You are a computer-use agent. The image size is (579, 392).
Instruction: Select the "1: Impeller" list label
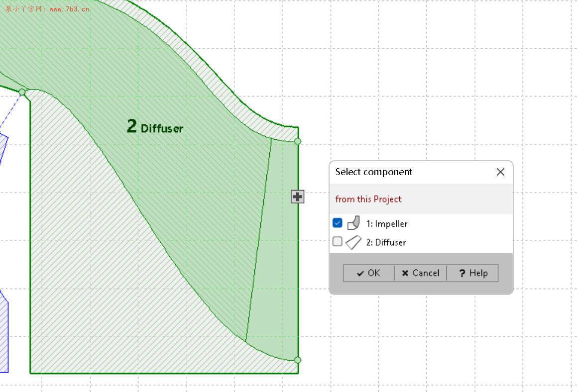[387, 224]
